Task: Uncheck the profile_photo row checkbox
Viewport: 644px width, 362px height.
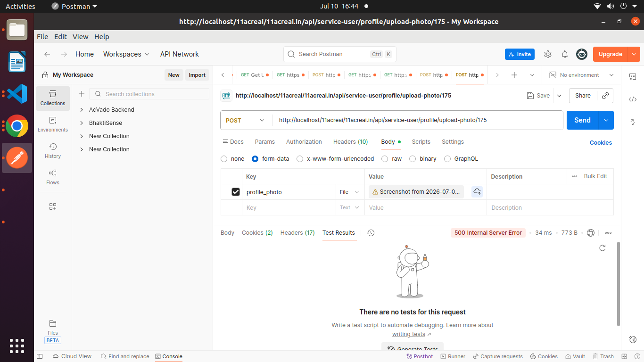Action: (236, 192)
